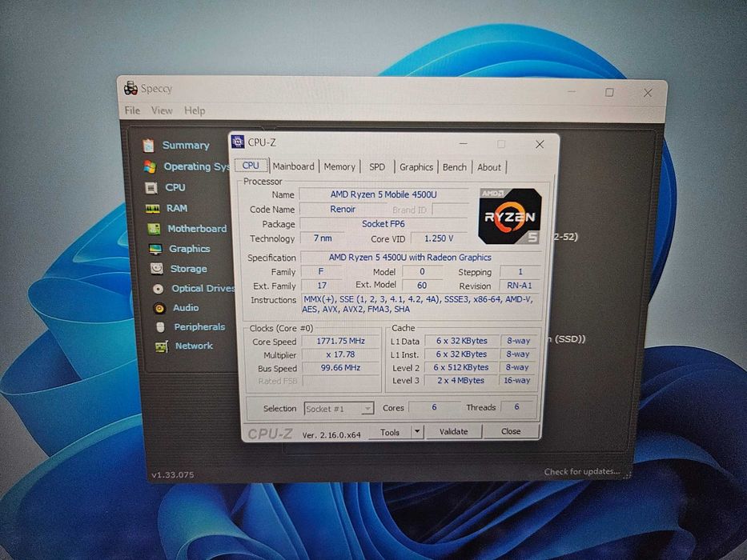Click the Audio speaker icon in Speccy
This screenshot has height=560, width=747.
pyautogui.click(x=159, y=308)
